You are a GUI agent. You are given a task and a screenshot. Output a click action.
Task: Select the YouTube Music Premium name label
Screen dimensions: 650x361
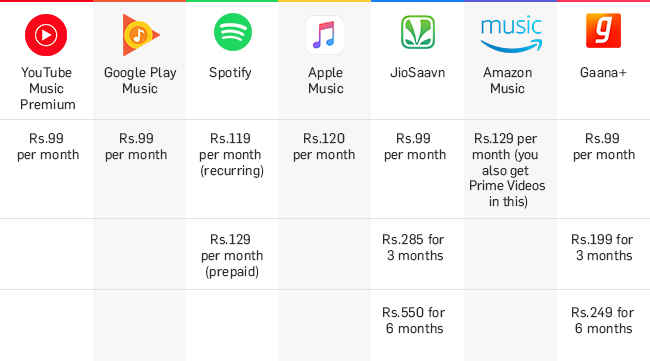click(x=47, y=88)
